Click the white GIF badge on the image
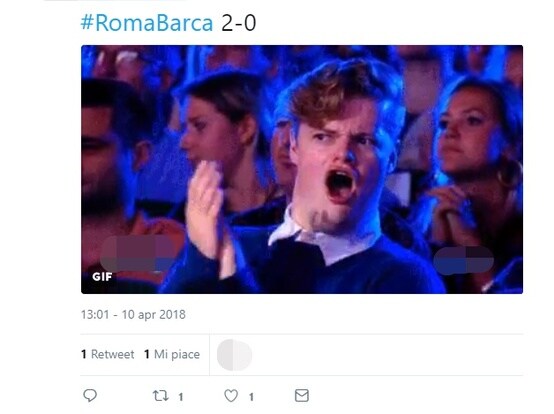This screenshot has width=554, height=414. click(102, 277)
